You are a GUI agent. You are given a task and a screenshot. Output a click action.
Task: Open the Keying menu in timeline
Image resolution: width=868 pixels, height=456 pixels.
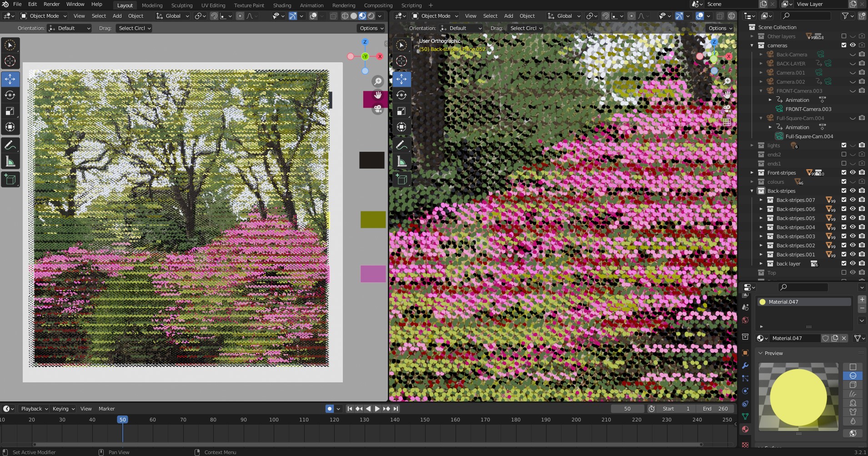click(x=63, y=409)
